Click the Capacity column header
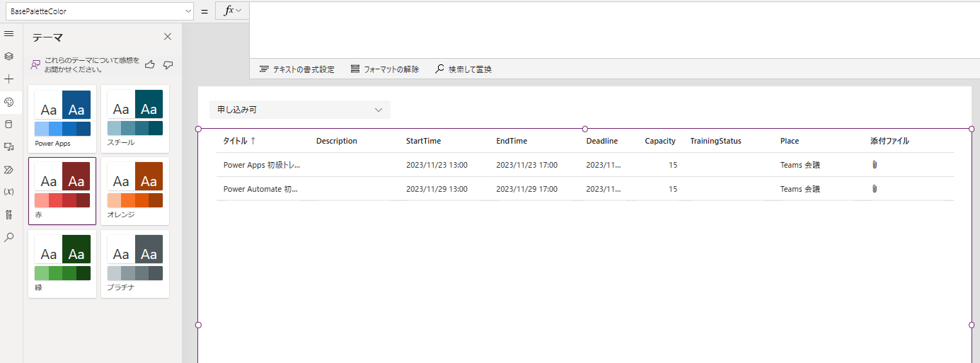The image size is (980, 363). (x=660, y=141)
